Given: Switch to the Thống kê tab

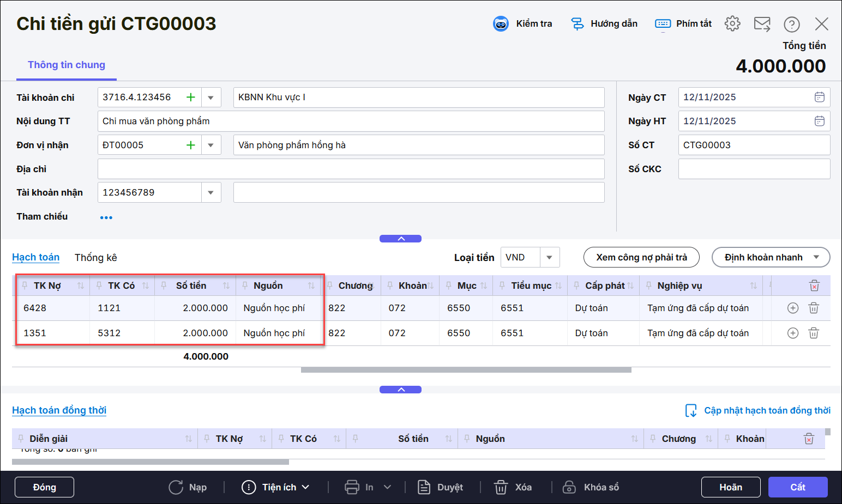Looking at the screenshot, I should 96,257.
